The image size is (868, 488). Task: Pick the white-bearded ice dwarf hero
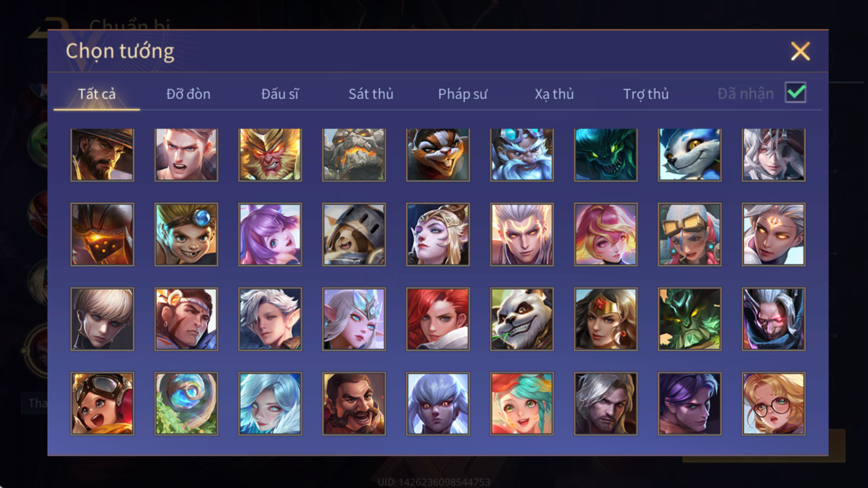522,155
